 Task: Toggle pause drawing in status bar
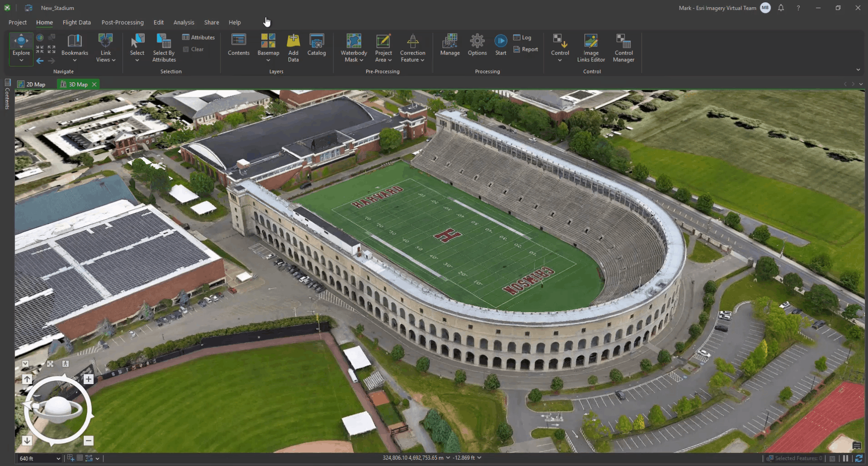point(846,458)
